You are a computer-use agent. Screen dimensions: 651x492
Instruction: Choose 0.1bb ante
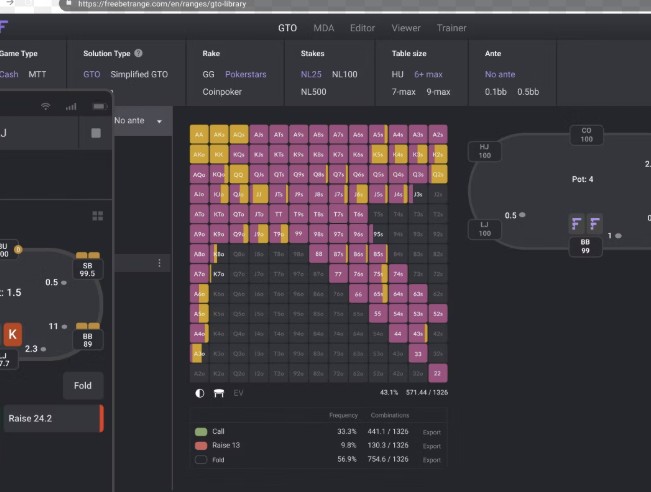[496, 92]
